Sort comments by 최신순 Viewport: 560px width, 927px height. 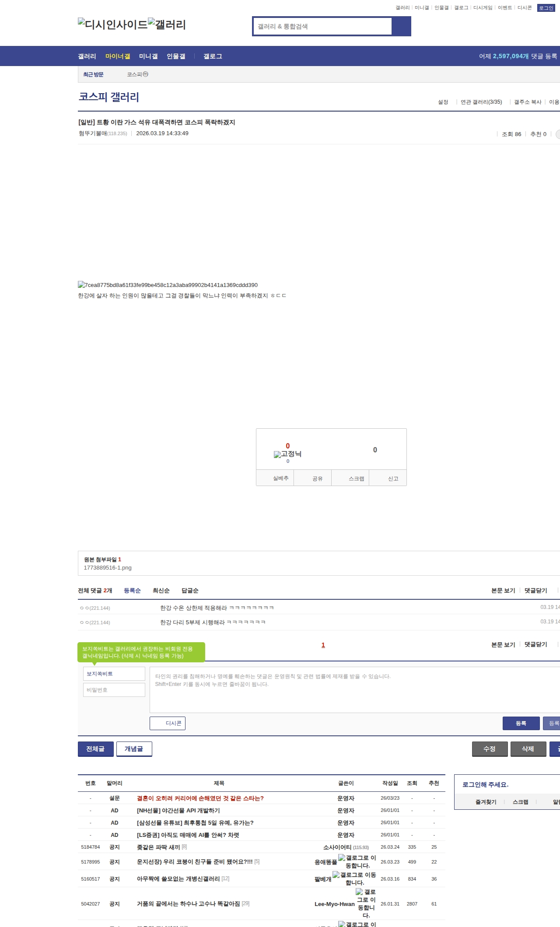click(x=161, y=591)
